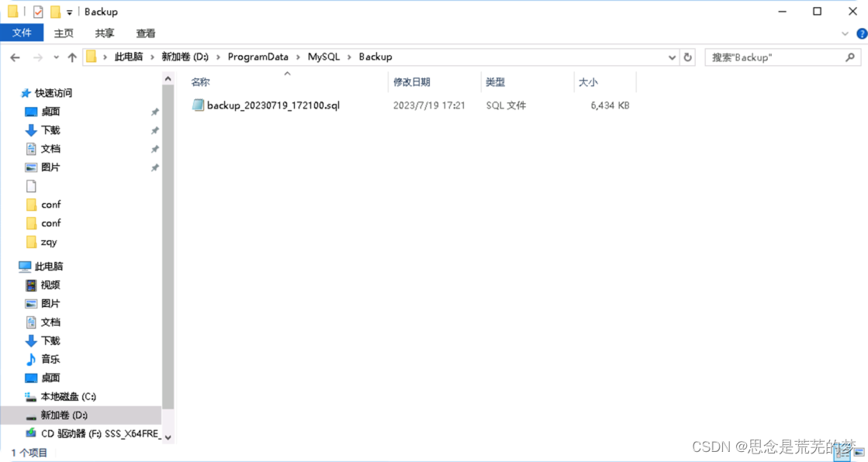Open the help question mark icon
Image resolution: width=868 pixels, height=462 pixels.
(x=862, y=34)
